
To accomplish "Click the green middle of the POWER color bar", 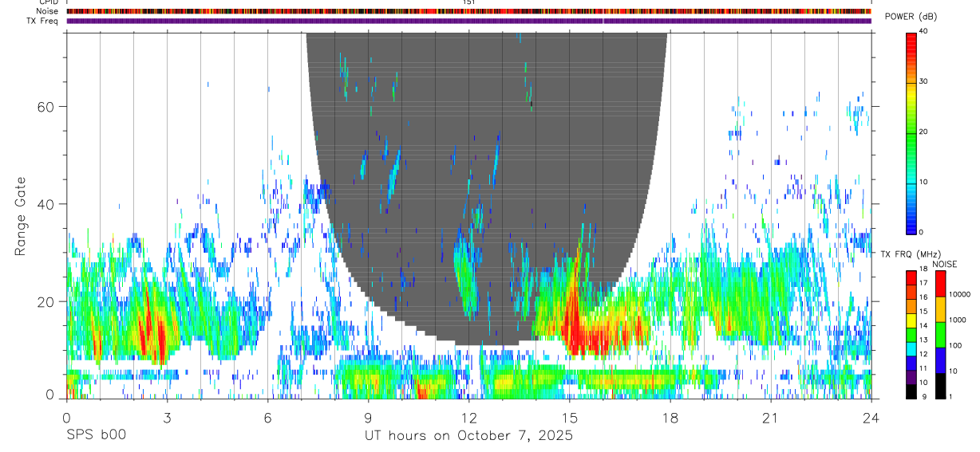I will pos(911,136).
